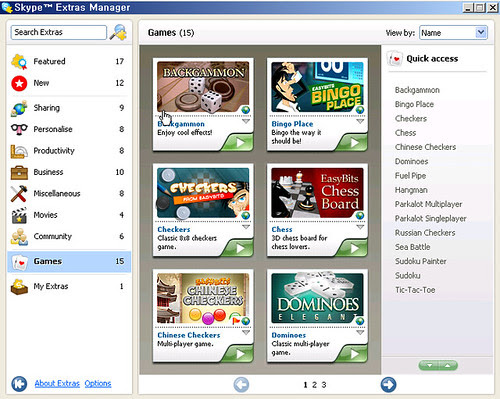
Task: Start Chess with its green play button
Action: [352, 248]
